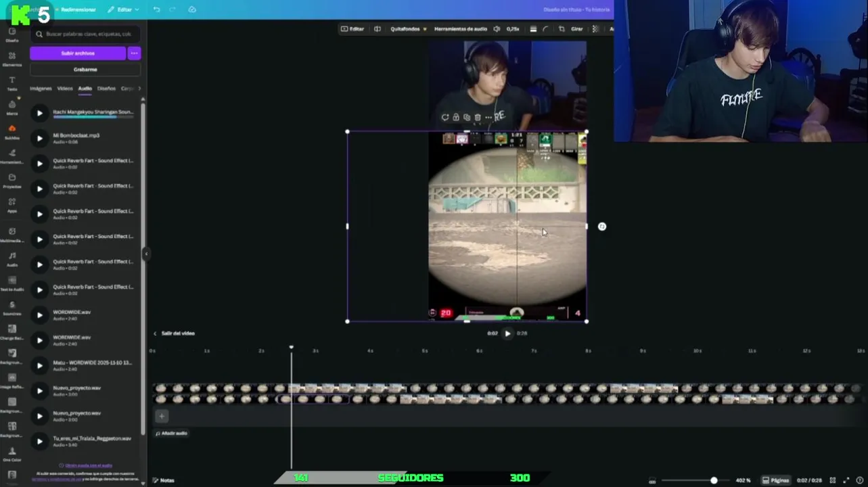This screenshot has height=487, width=868.
Task: Click the search uploads input field
Action: (x=85, y=34)
